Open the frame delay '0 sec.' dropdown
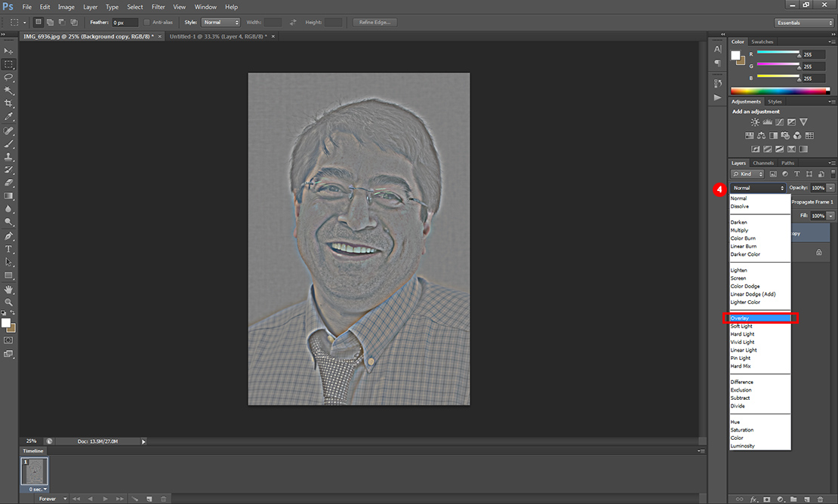This screenshot has width=838, height=504. coord(38,489)
